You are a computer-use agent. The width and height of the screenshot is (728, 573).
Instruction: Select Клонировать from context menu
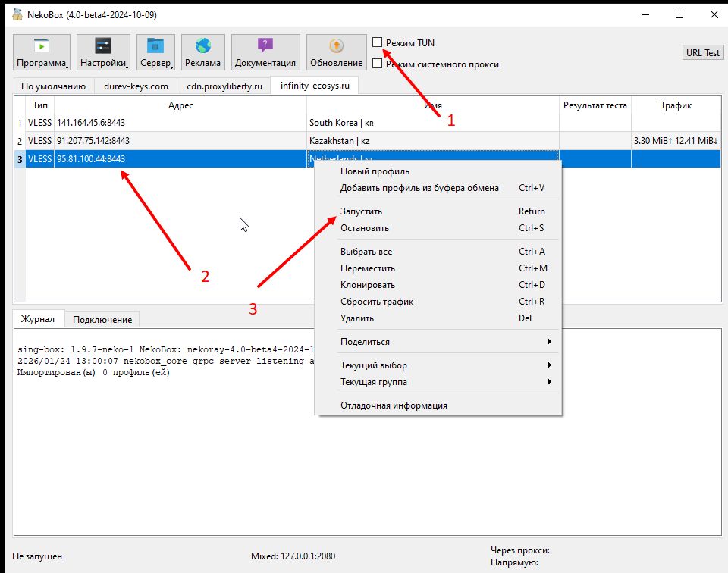[368, 285]
